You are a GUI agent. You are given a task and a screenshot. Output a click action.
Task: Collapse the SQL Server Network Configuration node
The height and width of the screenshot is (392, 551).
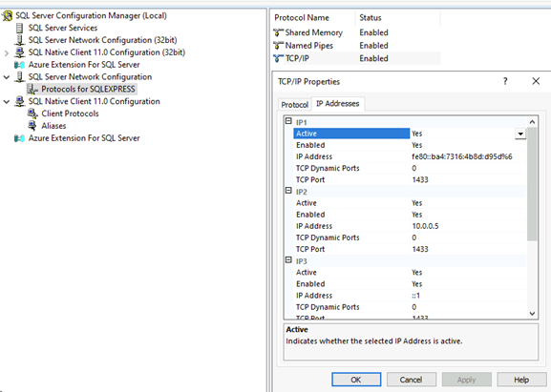(7, 77)
